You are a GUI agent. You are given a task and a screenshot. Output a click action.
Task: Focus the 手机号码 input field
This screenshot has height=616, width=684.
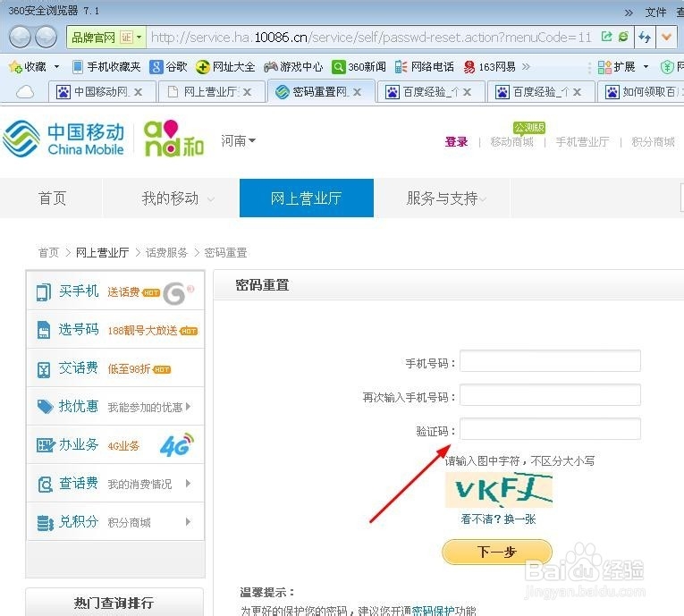click(x=550, y=361)
